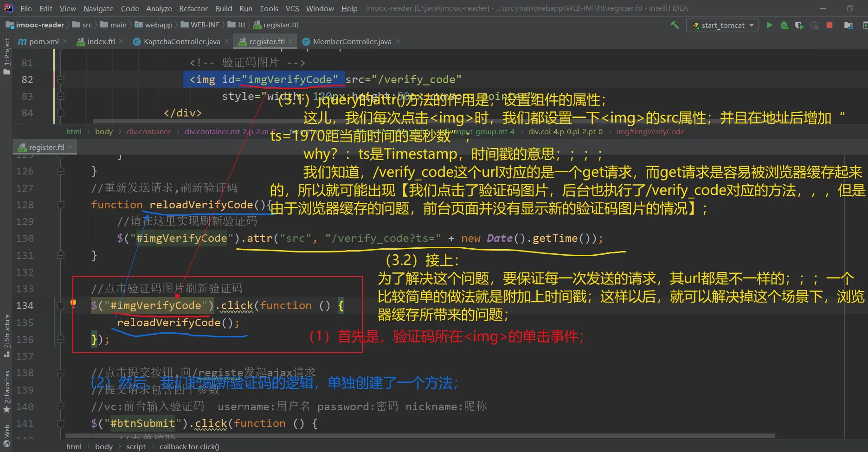Open the start_tomcat run configuration dropdown
Viewport: 868px width, 452px height.
click(722, 25)
